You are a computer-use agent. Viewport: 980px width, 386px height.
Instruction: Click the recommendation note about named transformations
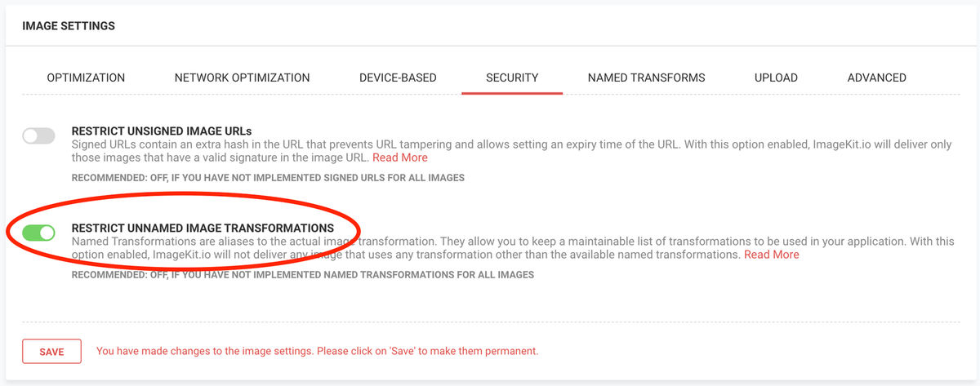pos(302,275)
